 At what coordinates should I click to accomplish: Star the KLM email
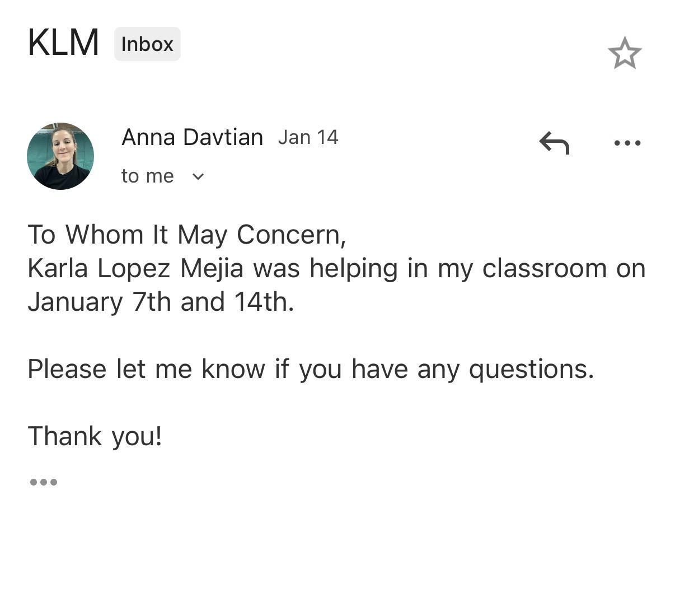(x=624, y=54)
